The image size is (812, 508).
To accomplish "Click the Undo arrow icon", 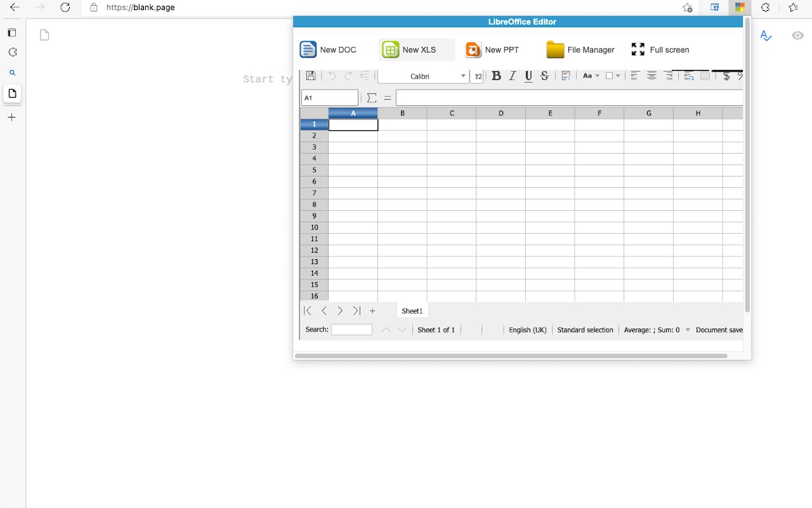I will pos(332,76).
